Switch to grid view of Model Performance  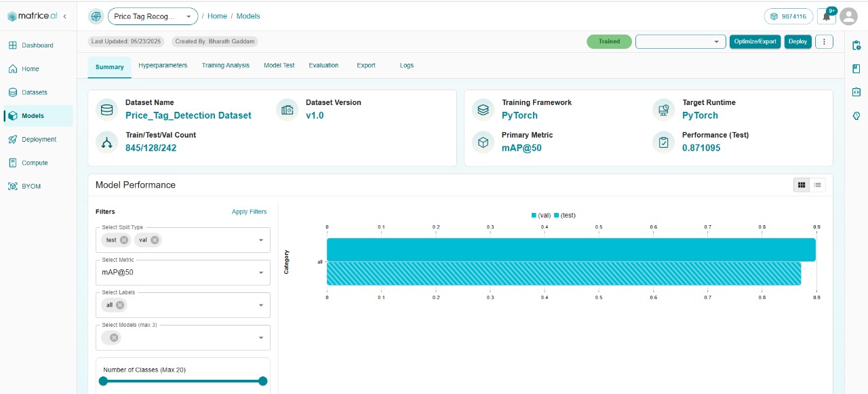(x=802, y=184)
